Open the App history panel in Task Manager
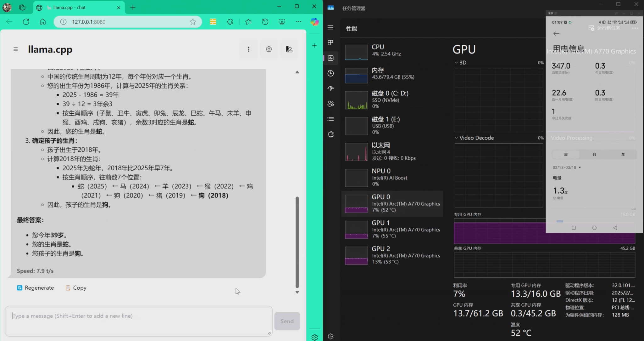 [x=330, y=73]
